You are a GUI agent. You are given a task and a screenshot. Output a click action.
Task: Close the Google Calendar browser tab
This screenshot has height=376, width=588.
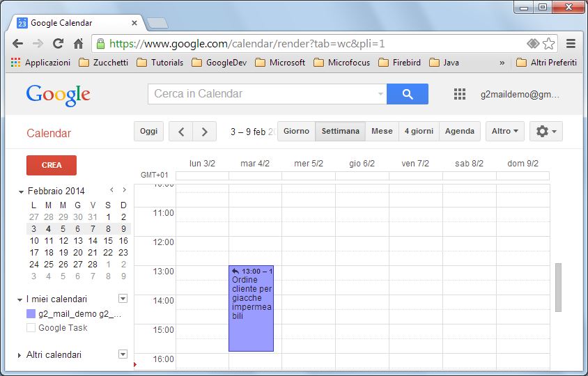tap(134, 23)
